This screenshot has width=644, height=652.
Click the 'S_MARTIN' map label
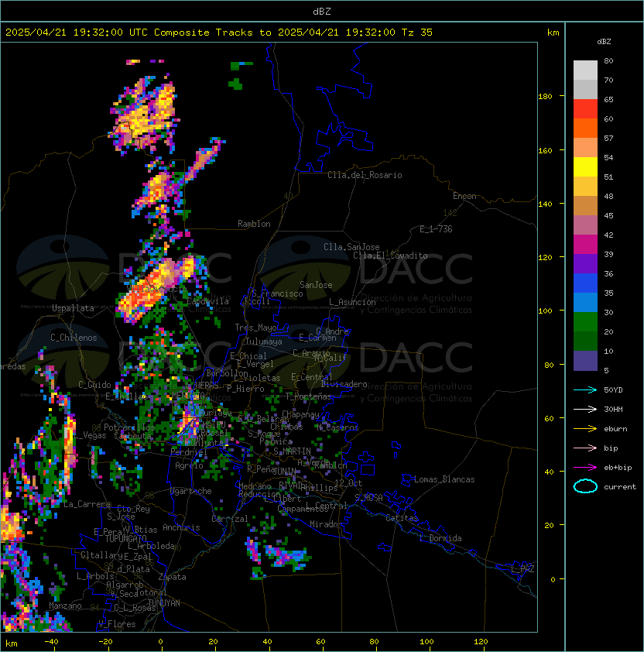click(x=292, y=451)
